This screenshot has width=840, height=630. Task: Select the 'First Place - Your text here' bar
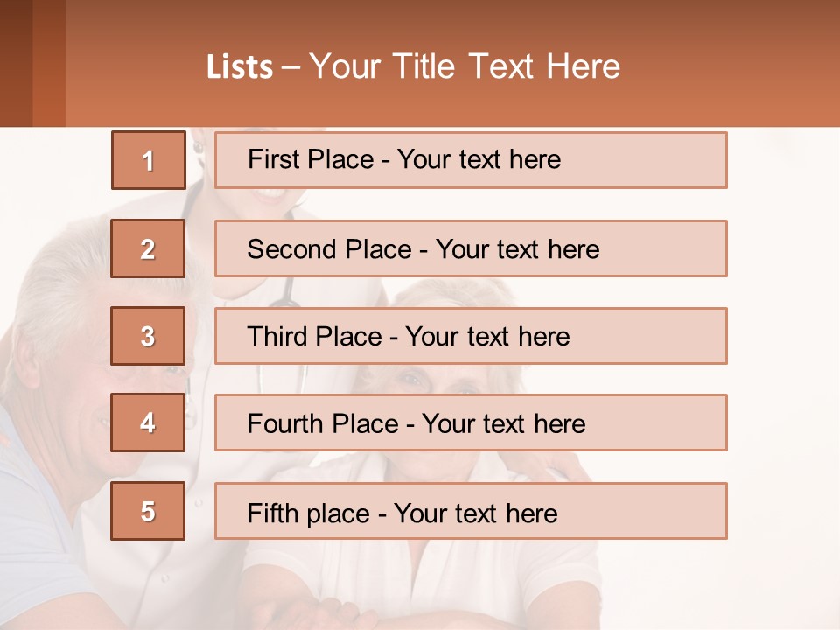click(x=471, y=160)
